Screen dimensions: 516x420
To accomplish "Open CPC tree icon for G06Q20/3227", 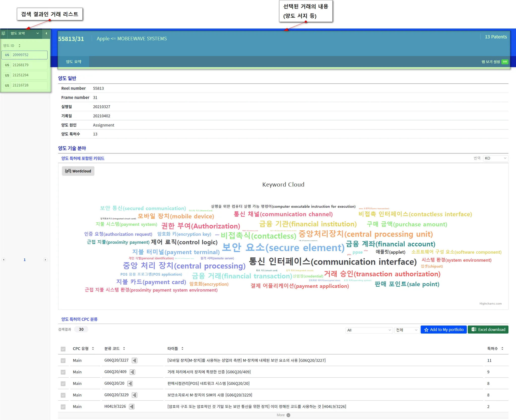I will 135,361.
